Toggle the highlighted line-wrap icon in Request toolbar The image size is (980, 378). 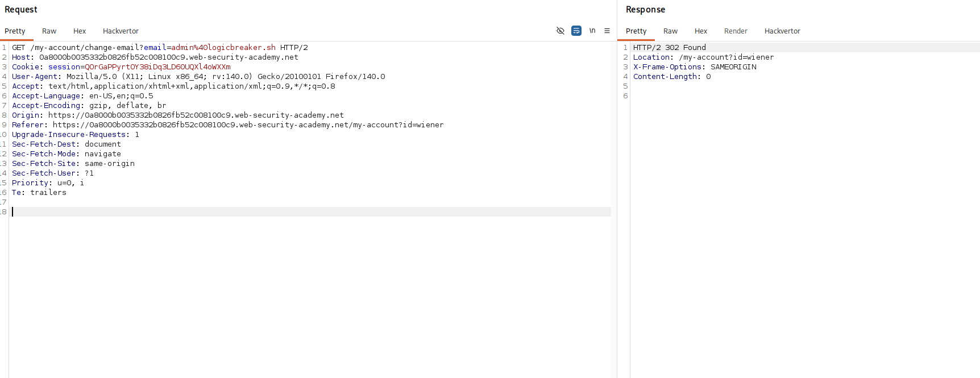coord(576,31)
